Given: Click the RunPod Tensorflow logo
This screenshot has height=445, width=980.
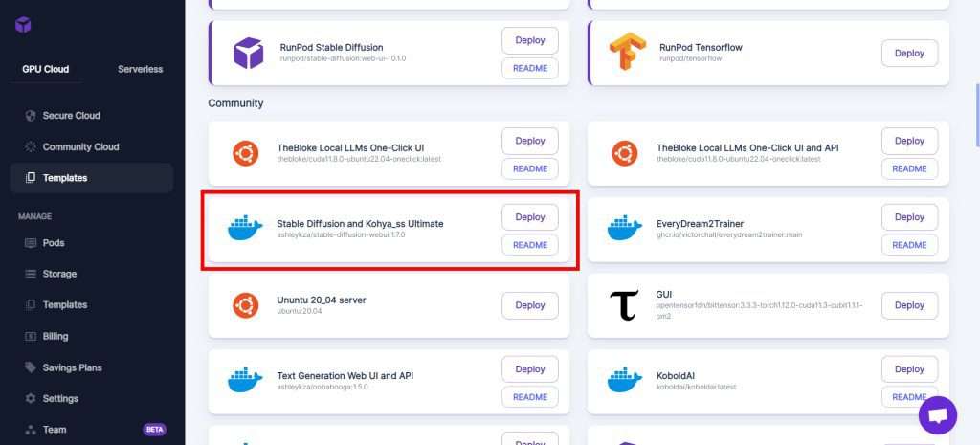Looking at the screenshot, I should pos(626,53).
